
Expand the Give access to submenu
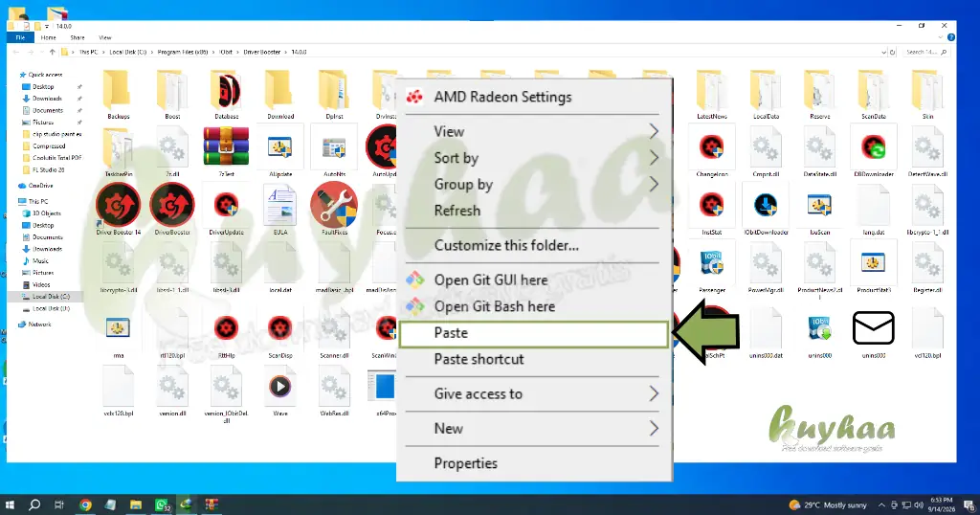(534, 393)
